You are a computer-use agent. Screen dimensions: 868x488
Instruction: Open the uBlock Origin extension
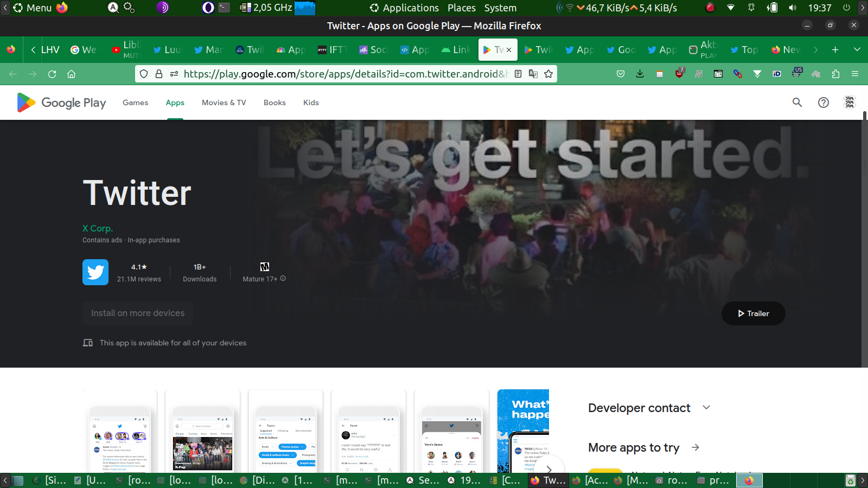pos(679,73)
